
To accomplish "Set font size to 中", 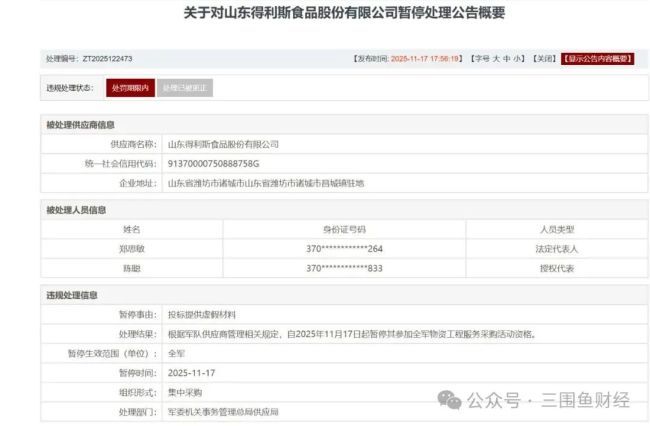I will pyautogui.click(x=507, y=59).
